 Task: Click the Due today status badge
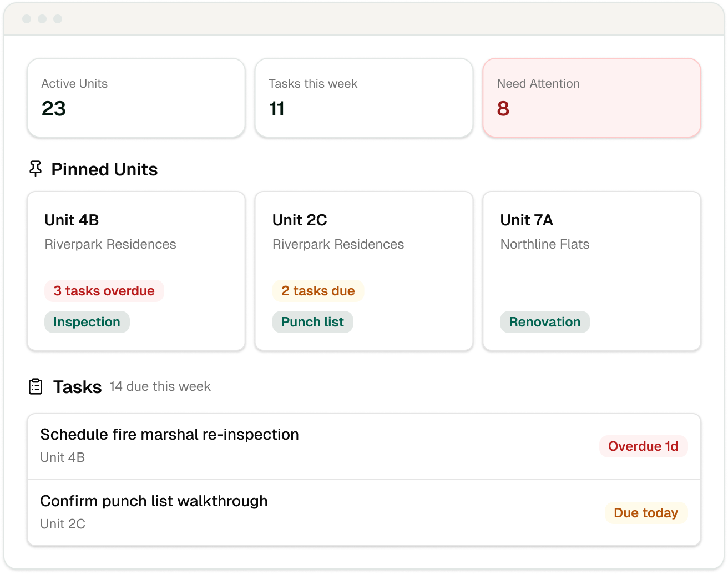pos(646,513)
